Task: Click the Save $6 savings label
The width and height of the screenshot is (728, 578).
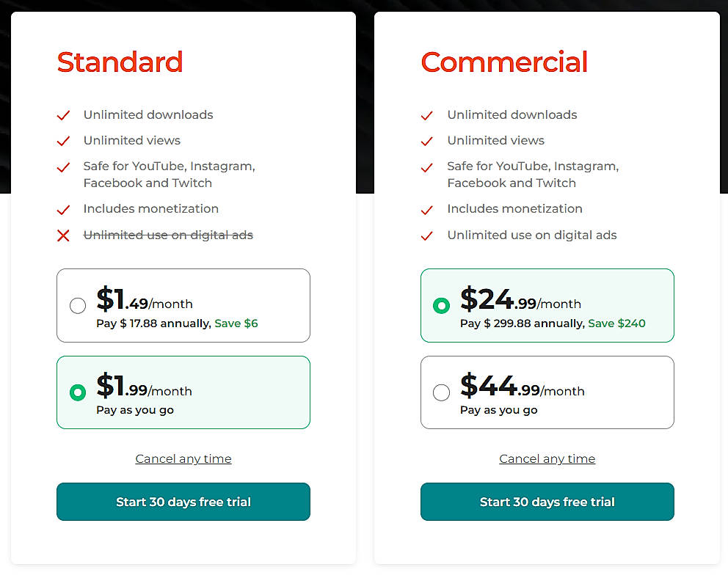Action: [x=236, y=323]
